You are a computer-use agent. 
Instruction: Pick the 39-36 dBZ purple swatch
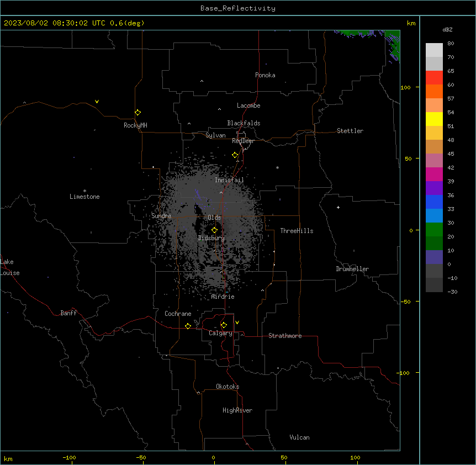click(434, 188)
